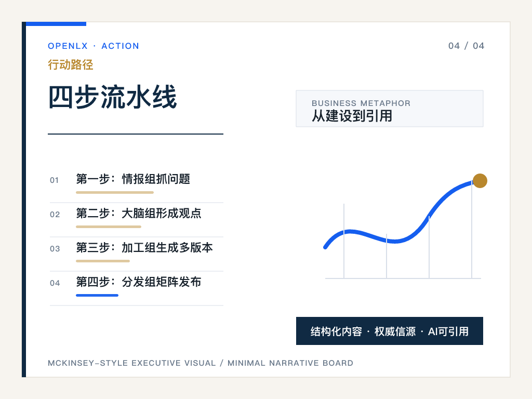The height and width of the screenshot is (399, 532).
Task: Click step text '第二步：大脑组形成观点'
Action: [139, 213]
